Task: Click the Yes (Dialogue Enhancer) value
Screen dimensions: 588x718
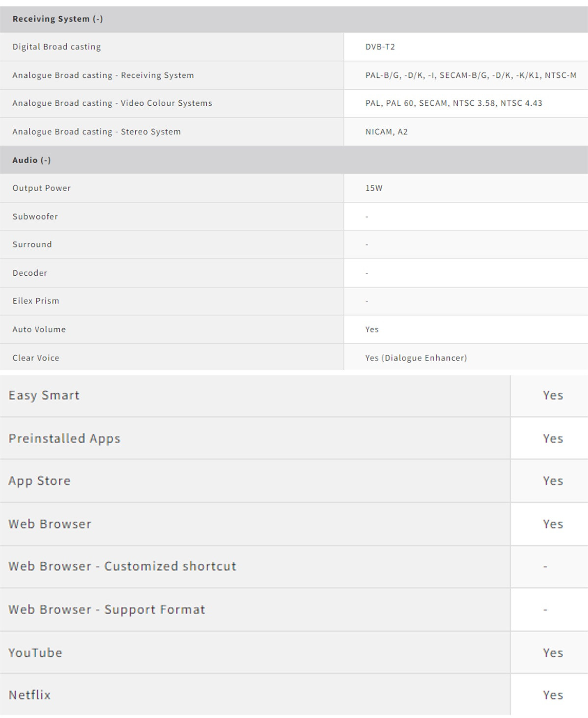Action: tap(416, 358)
